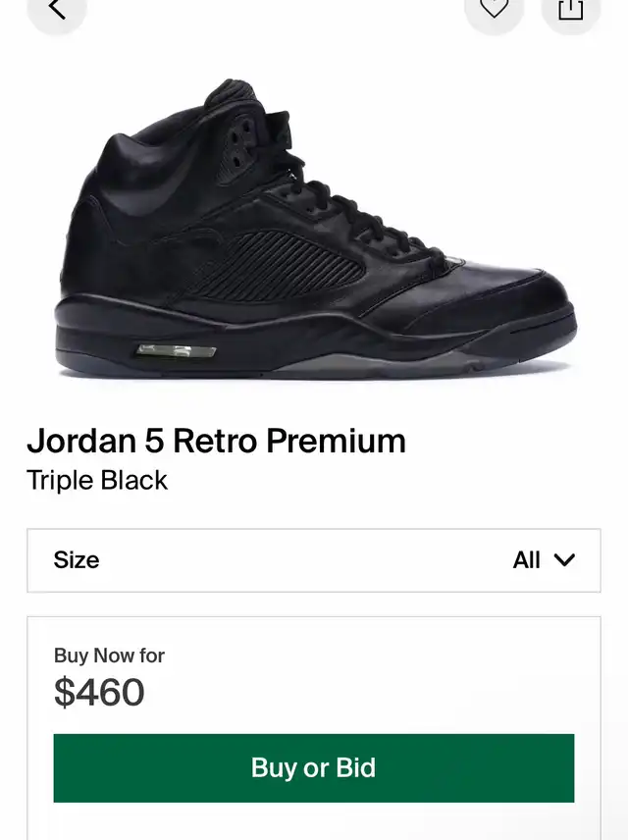This screenshot has width=628, height=840.
Task: Click the $460 price text
Action: (99, 692)
